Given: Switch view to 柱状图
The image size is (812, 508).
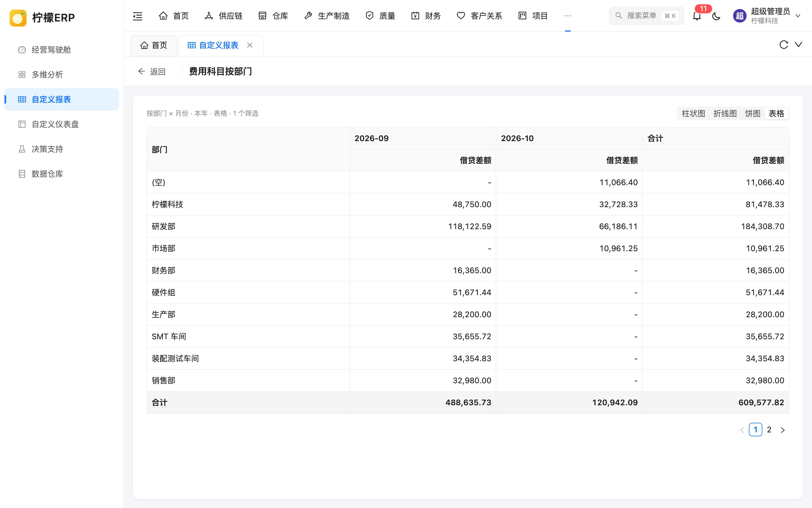Looking at the screenshot, I should coord(693,113).
